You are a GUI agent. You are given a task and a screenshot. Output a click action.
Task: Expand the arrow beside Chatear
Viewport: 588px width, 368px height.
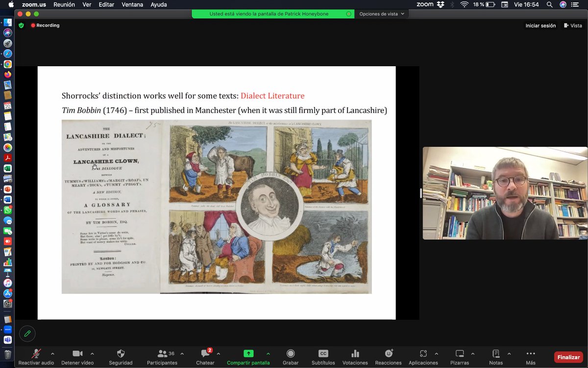pos(219,353)
